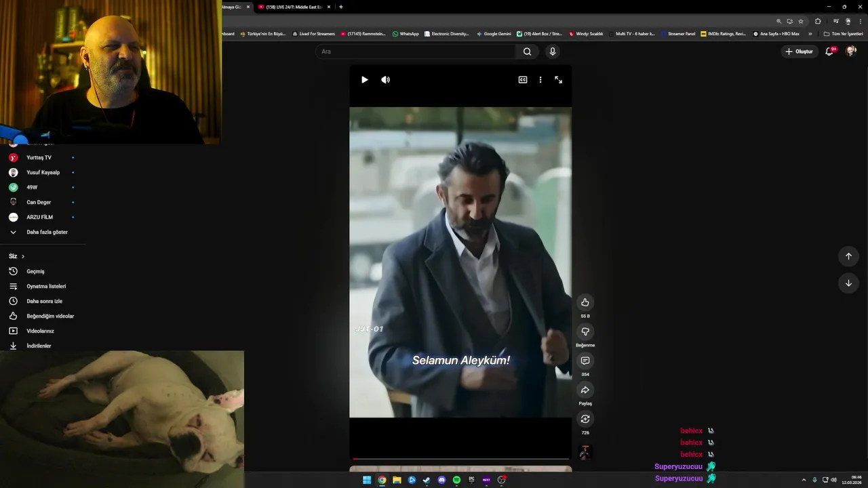Open Yusuf Kayaalp subscription channel
This screenshot has height=488, width=868.
pos(42,172)
